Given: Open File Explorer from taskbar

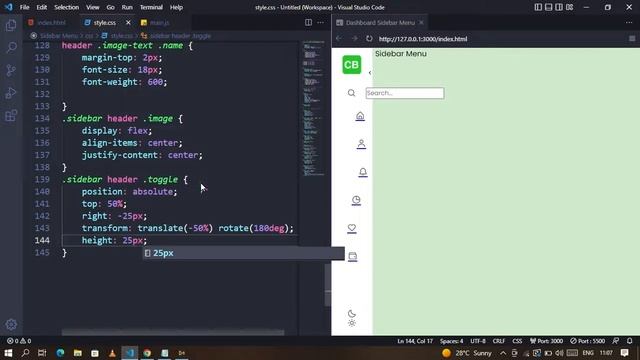Looking at the screenshot, I should pyautogui.click(x=78, y=353).
